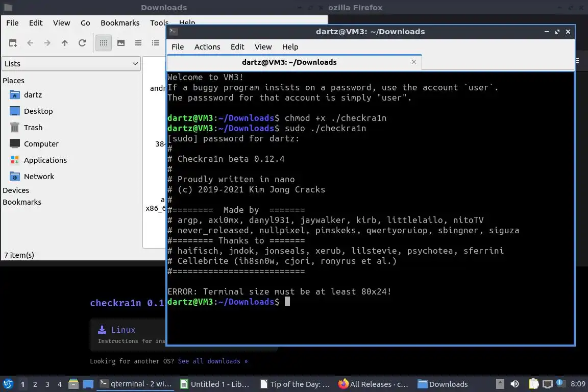Click the Linux download arrow icon
The width and height of the screenshot is (588, 392).
102,330
